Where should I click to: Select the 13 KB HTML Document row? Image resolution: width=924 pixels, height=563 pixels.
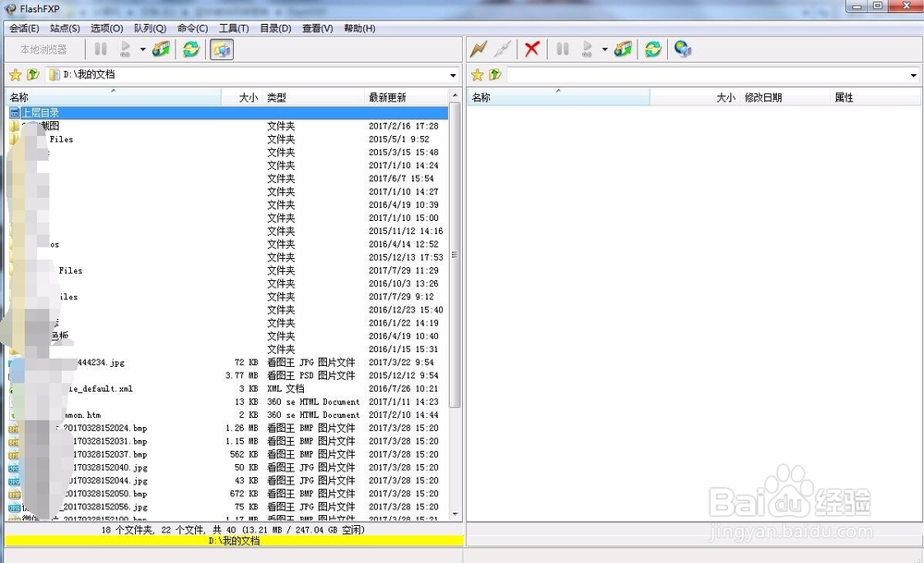coord(227,402)
